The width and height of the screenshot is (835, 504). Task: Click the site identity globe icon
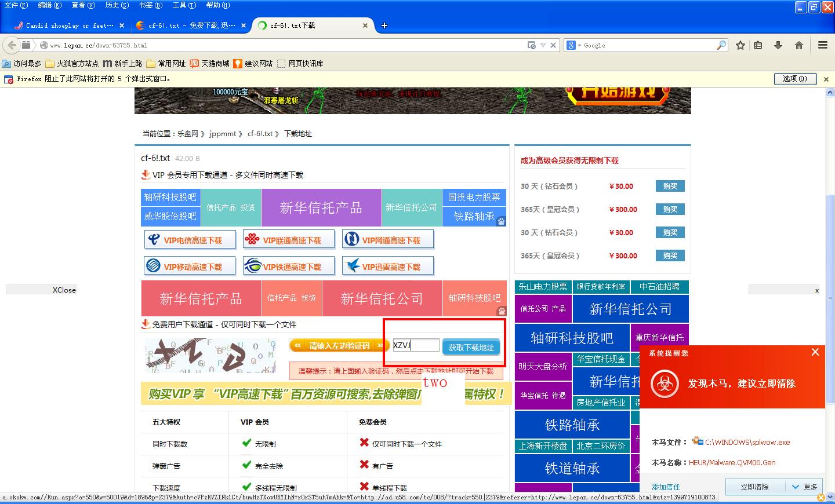coord(43,45)
